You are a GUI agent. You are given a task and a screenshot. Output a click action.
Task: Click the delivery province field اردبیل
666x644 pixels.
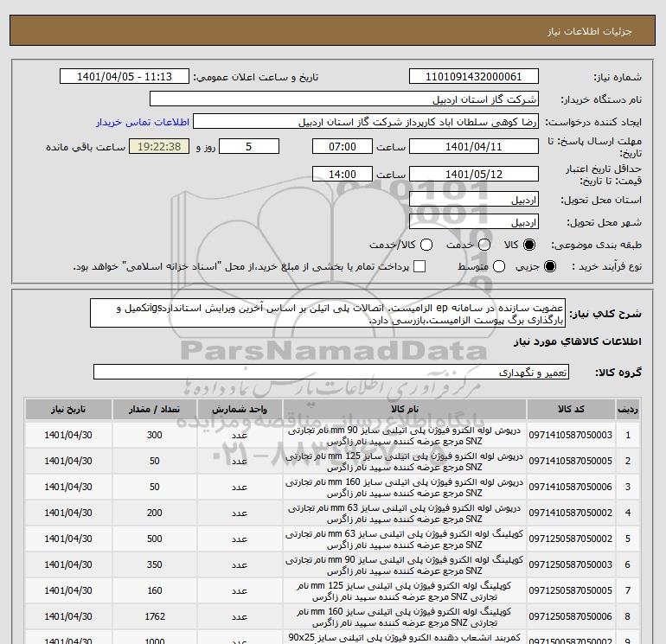point(474,200)
